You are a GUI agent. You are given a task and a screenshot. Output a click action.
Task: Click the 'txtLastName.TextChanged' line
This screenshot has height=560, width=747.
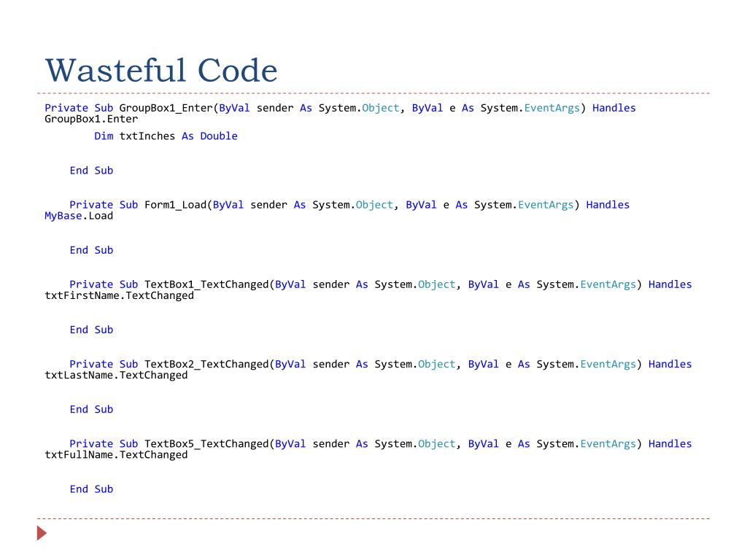click(116, 376)
